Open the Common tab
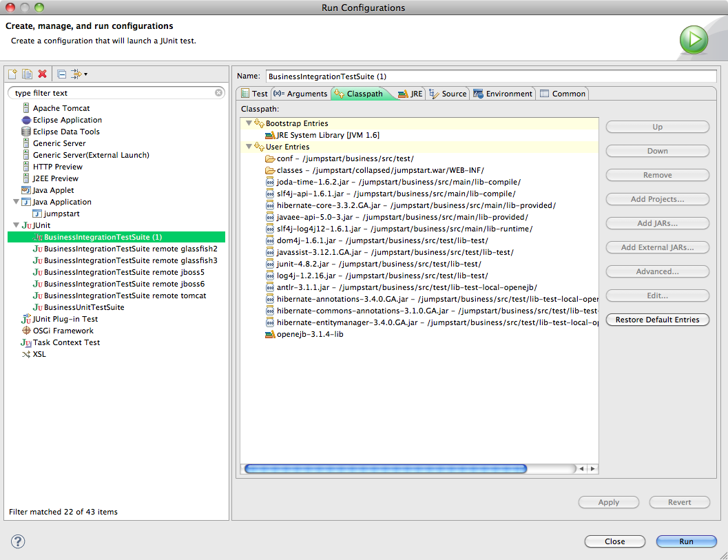The height and width of the screenshot is (560, 728). tap(563, 94)
